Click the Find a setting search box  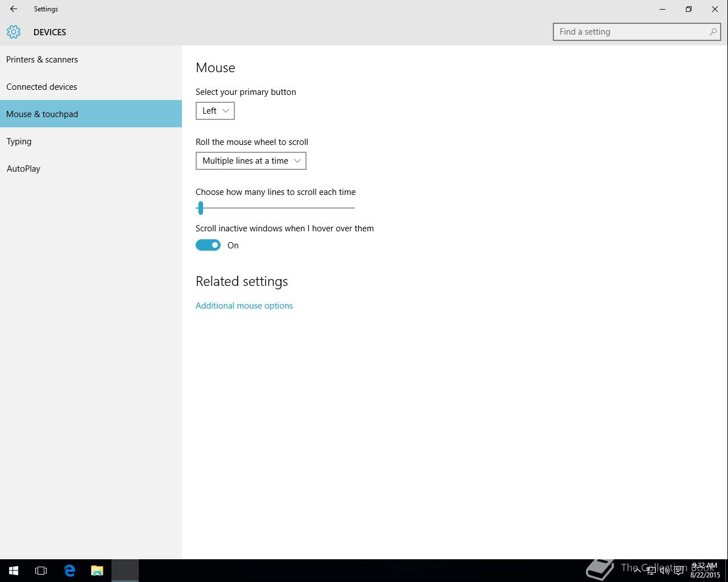point(637,32)
